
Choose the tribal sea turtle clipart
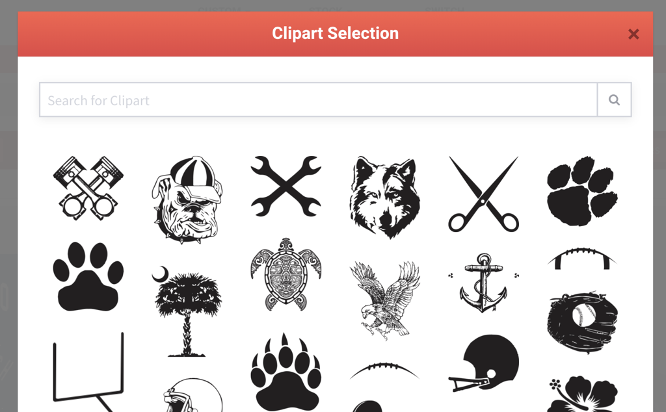click(286, 274)
